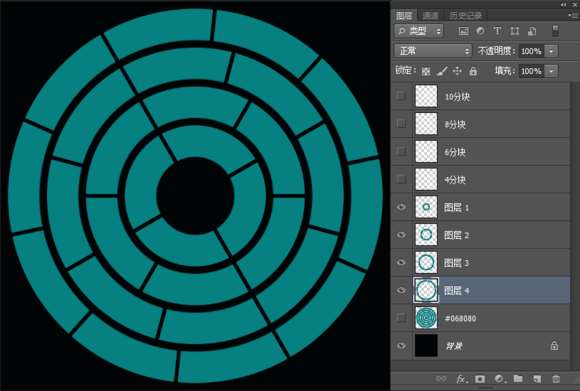Viewport: 580px width, 391px height.
Task: Click lock all padlock icon
Action: [x=473, y=71]
